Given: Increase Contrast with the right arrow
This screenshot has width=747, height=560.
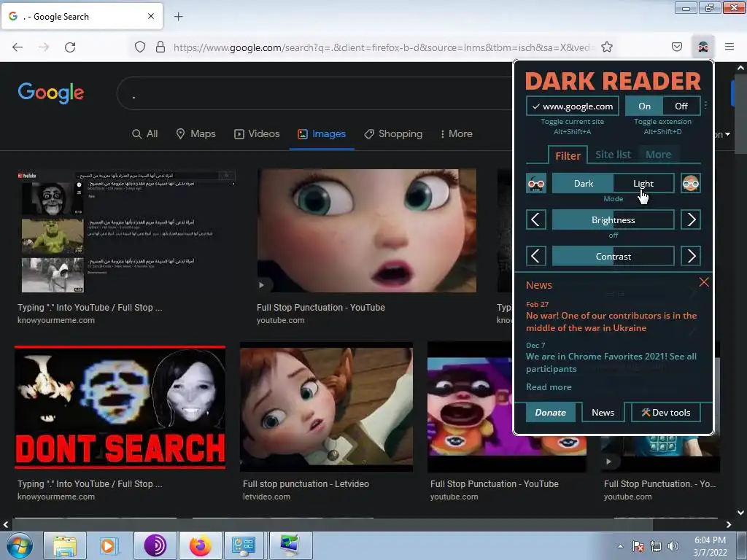Looking at the screenshot, I should point(691,256).
